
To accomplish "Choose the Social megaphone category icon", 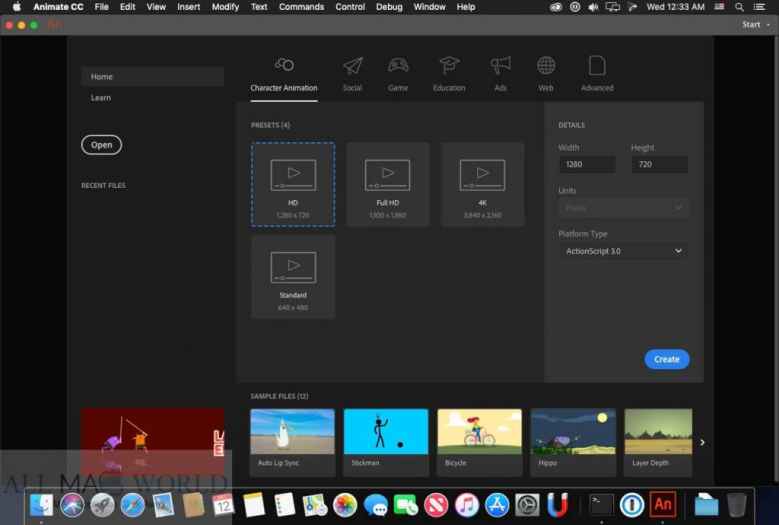I will (352, 66).
